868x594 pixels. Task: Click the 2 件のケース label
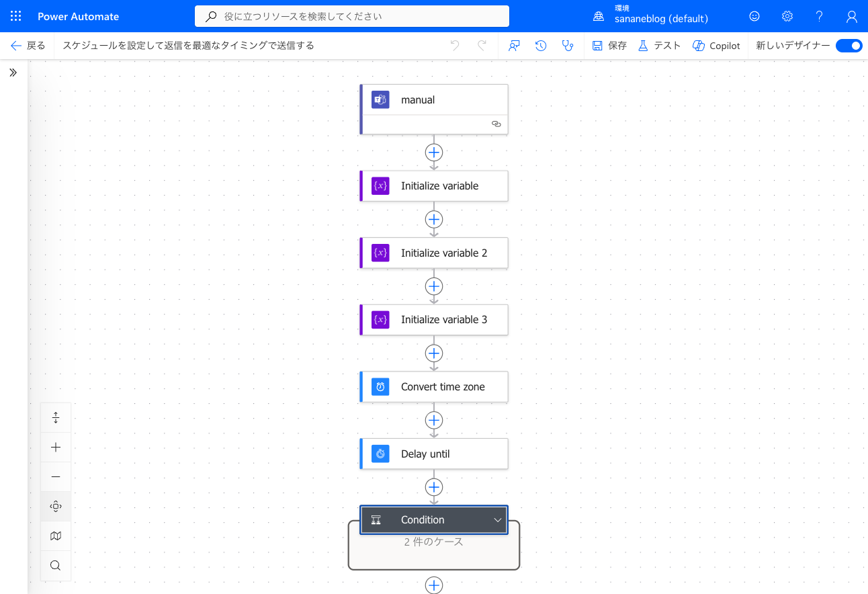coord(434,542)
